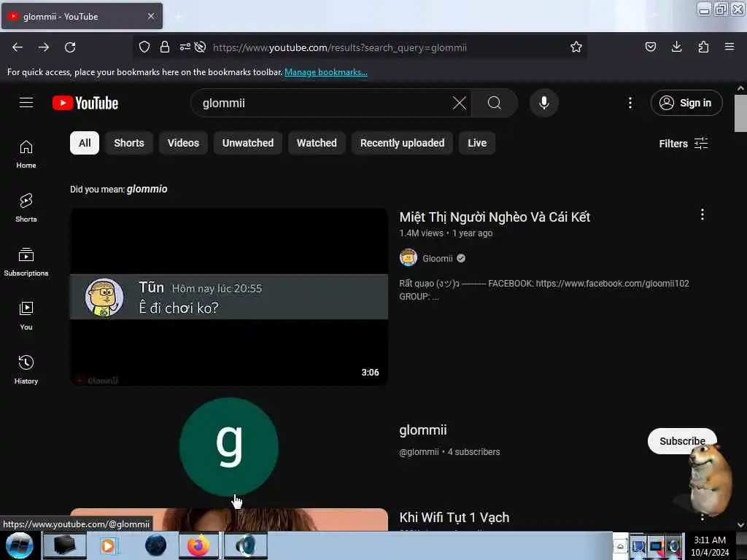The width and height of the screenshot is (747, 560).
Task: Select the Recently uploaded filter chip
Action: tap(403, 143)
